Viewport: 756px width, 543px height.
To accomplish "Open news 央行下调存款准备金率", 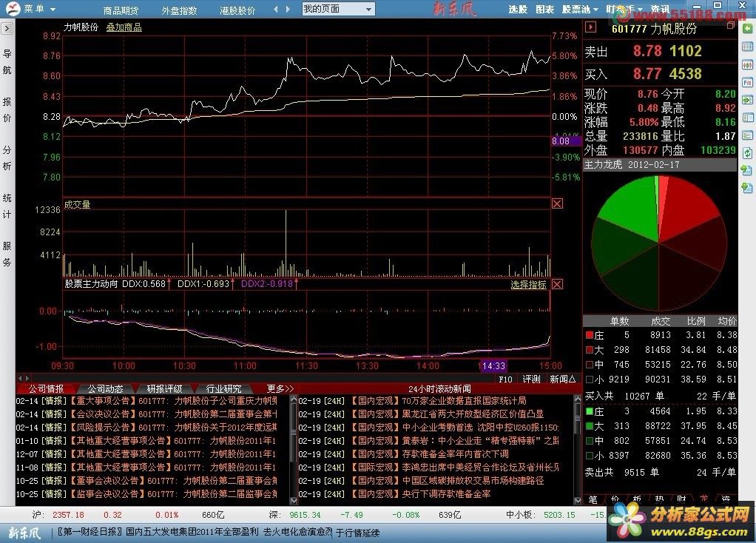I will pos(394,494).
